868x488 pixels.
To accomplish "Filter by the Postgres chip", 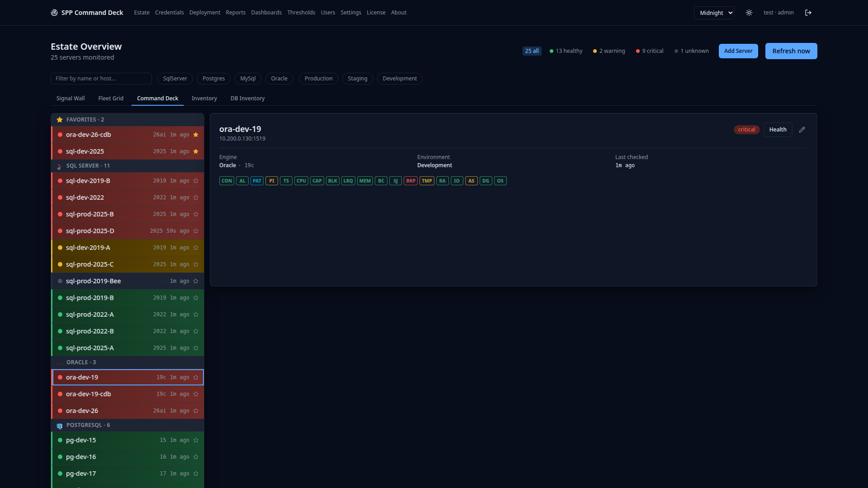I will (214, 79).
